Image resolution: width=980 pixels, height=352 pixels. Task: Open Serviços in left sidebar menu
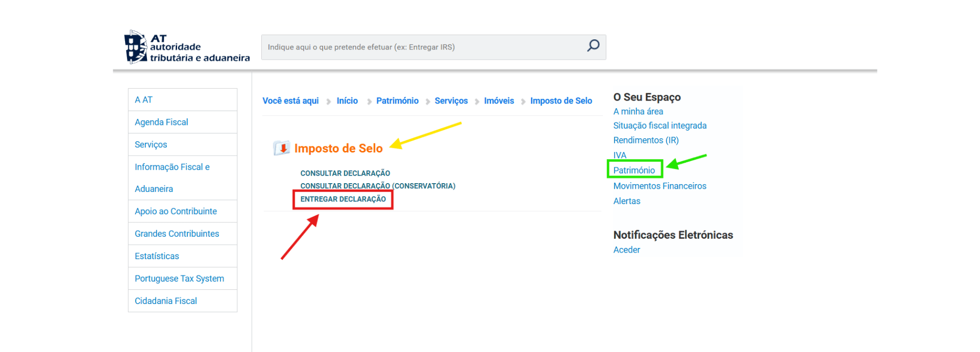(x=151, y=145)
